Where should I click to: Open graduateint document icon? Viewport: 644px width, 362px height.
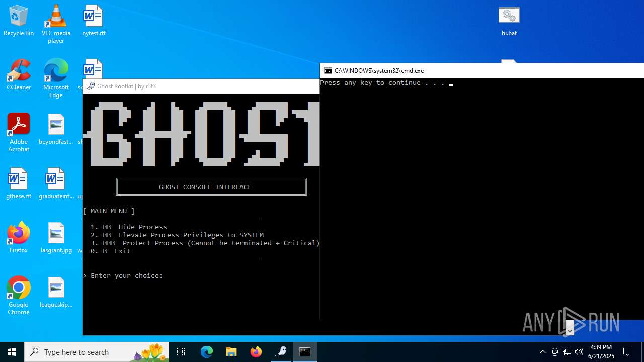coord(56,184)
